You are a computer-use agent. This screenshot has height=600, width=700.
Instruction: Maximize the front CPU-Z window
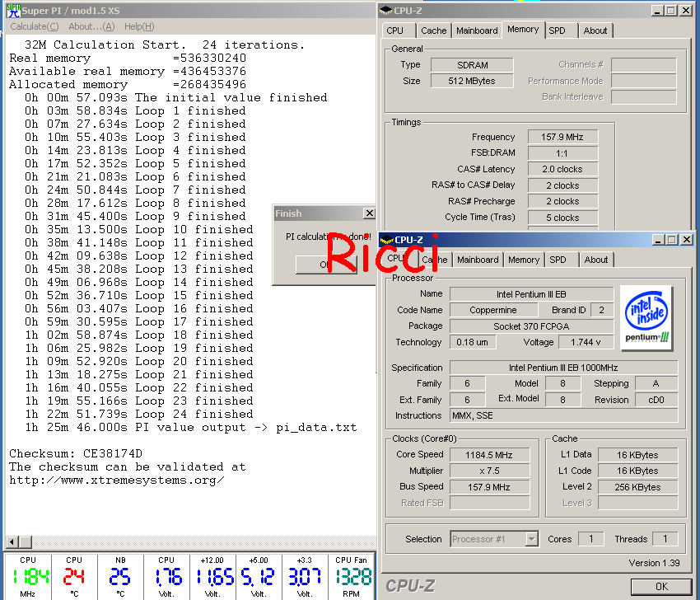pyautogui.click(x=671, y=240)
